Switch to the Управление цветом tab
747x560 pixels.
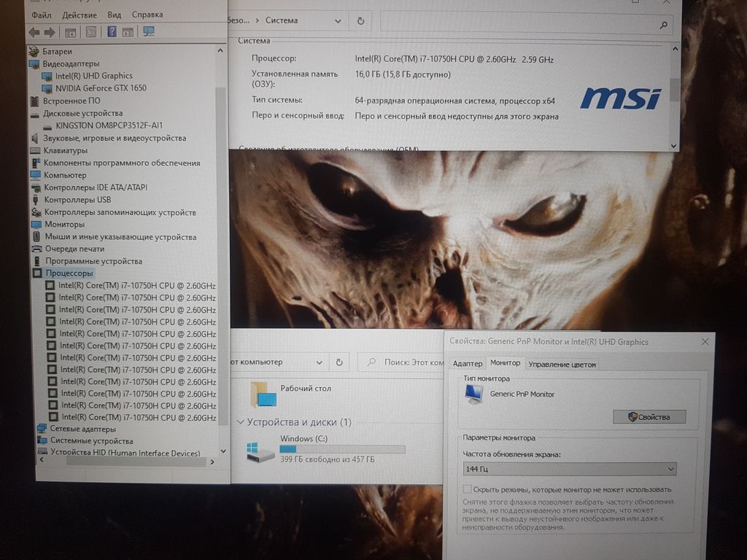pos(562,365)
